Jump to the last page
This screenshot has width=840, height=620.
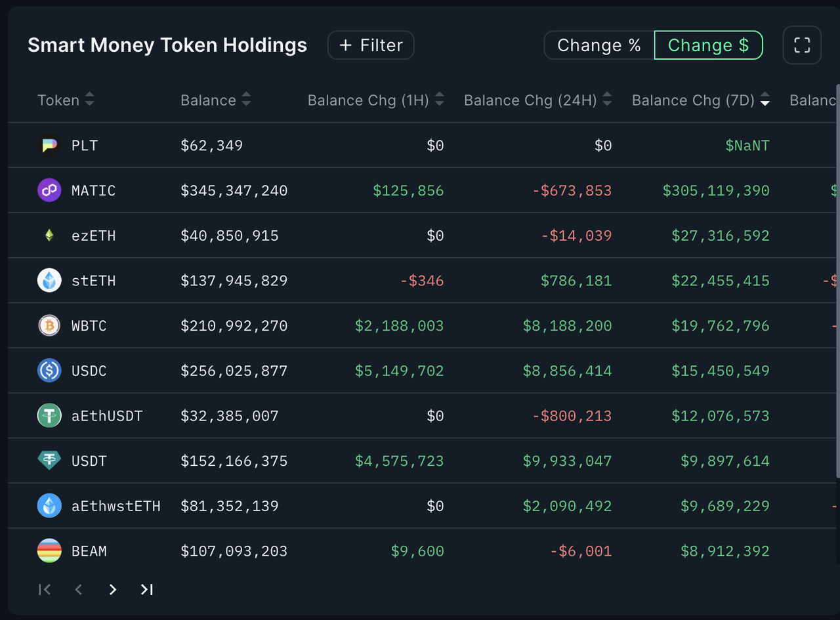(x=147, y=589)
